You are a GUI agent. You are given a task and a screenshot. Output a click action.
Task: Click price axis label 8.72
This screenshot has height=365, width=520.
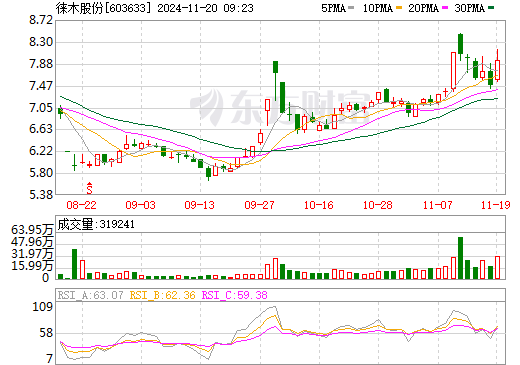coord(41,20)
